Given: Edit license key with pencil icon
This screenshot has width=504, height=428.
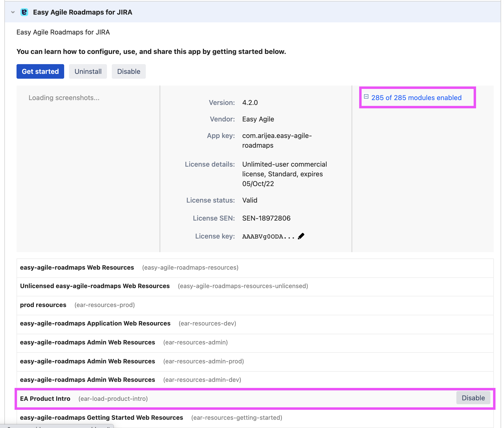Looking at the screenshot, I should tap(301, 236).
